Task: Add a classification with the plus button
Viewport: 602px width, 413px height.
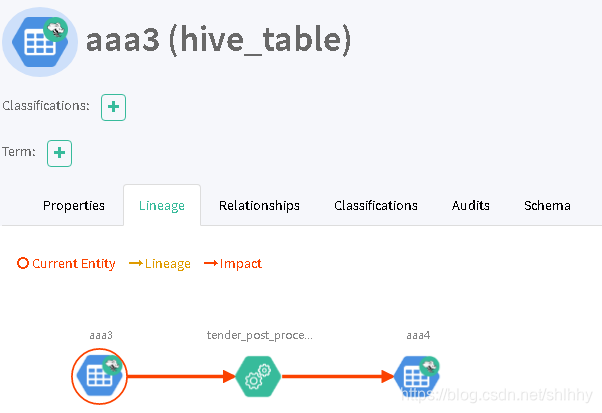Action: coord(113,107)
